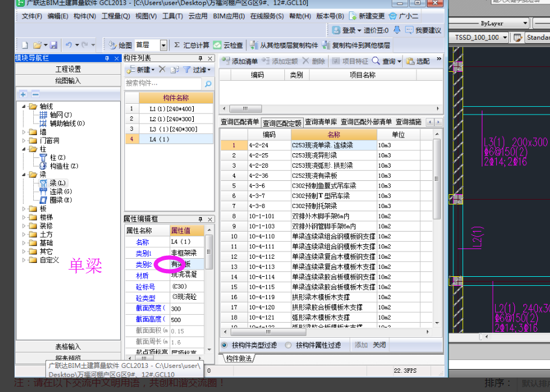Select 按构件类型过滤 radio button

224,345
